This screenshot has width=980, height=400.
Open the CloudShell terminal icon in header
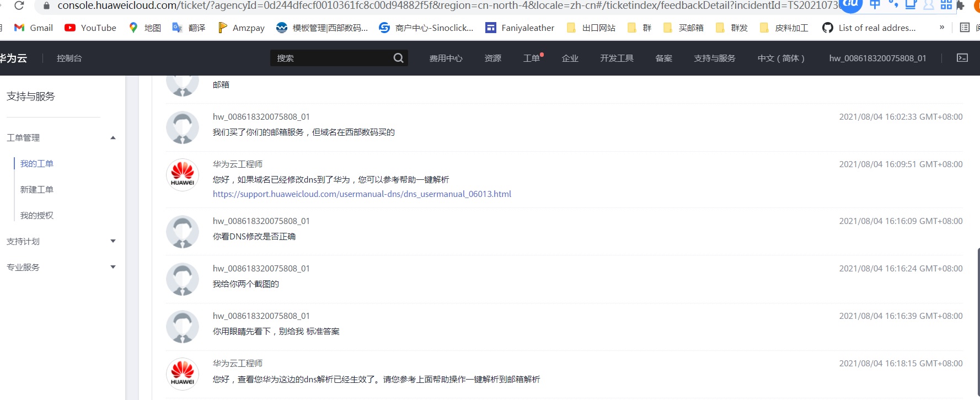click(962, 58)
